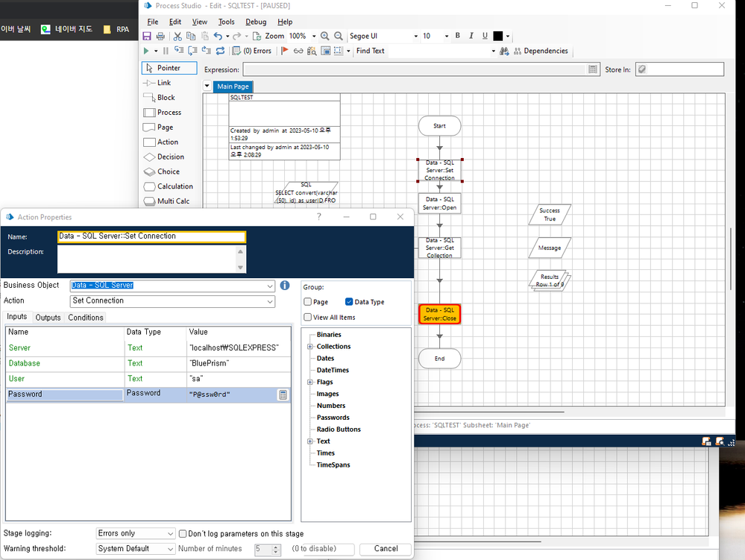Click the Dependencies button
The height and width of the screenshot is (560, 745).
(x=540, y=51)
